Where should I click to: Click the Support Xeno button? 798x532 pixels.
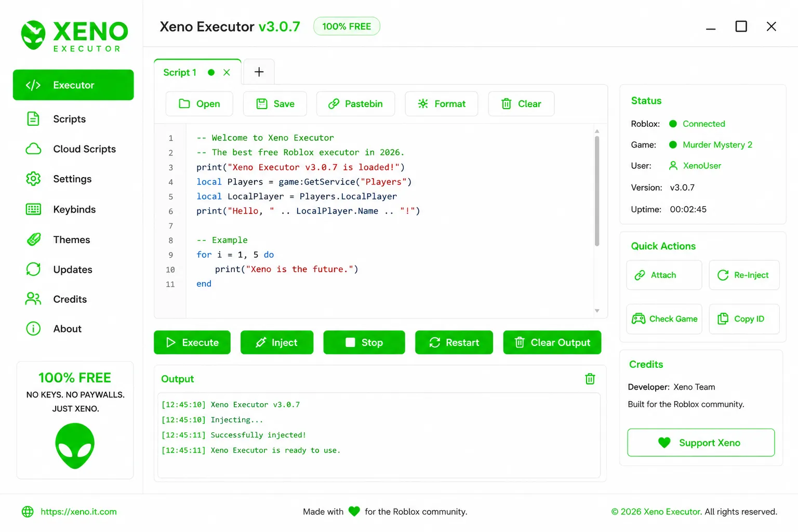coord(701,443)
